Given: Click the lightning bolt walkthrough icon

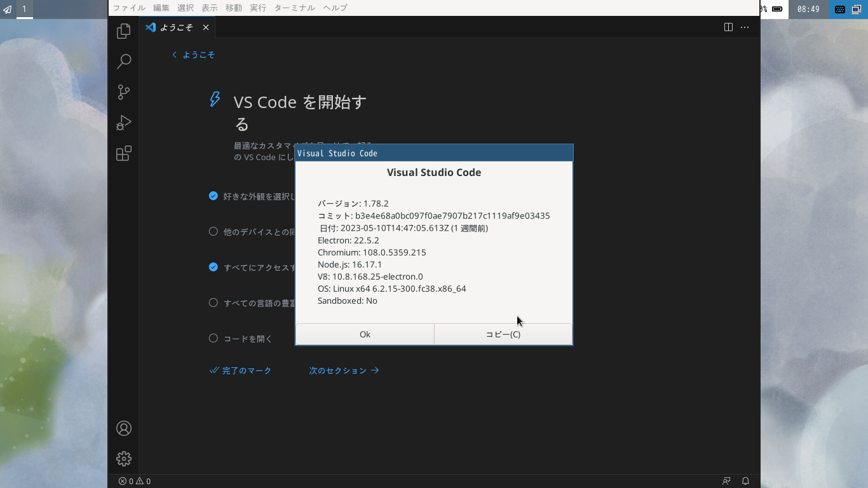Looking at the screenshot, I should pos(215,99).
